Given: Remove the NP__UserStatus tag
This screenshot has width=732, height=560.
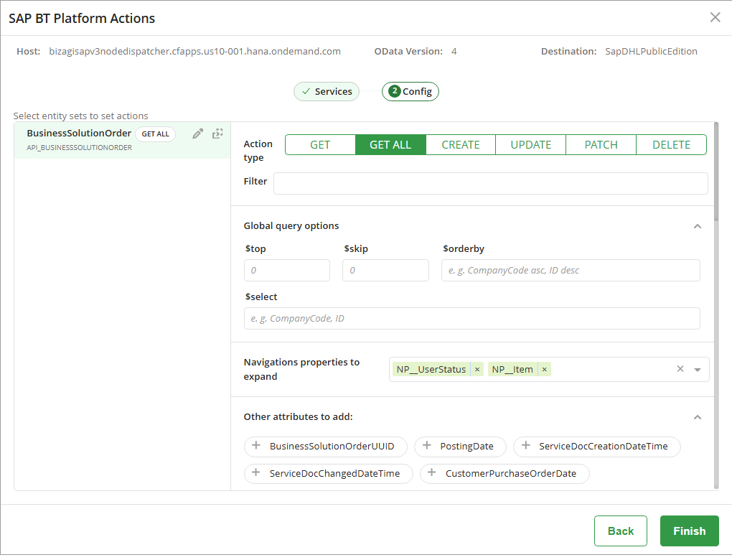Looking at the screenshot, I should point(477,370).
